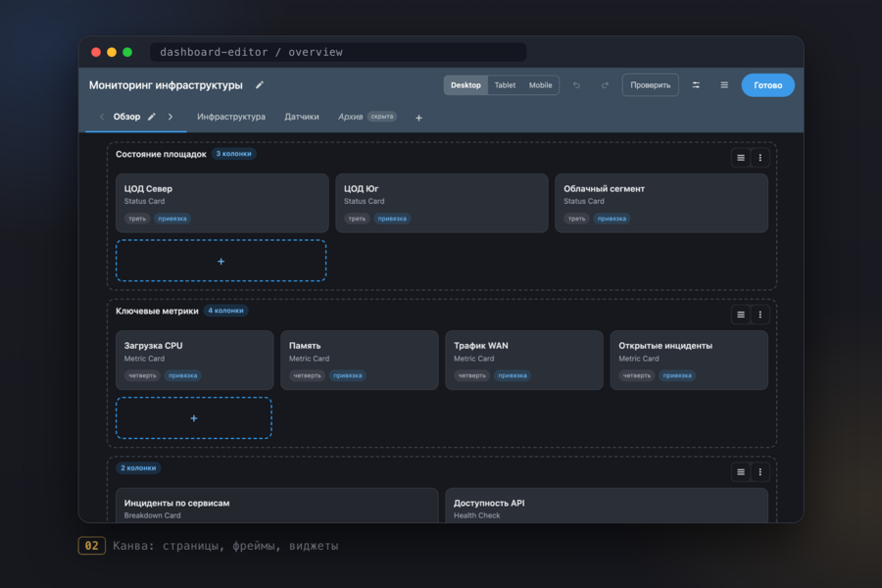
Task: Switch preview to Tablet mode
Action: (x=505, y=85)
